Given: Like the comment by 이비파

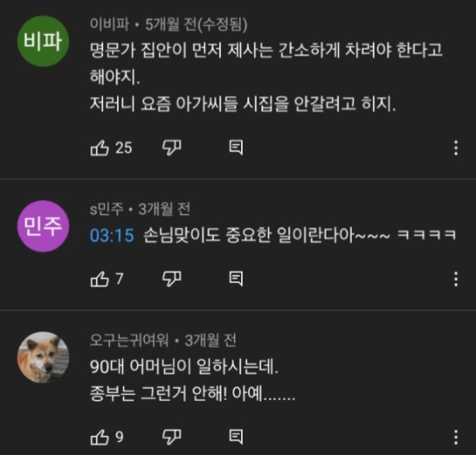Looking at the screenshot, I should pos(100,148).
